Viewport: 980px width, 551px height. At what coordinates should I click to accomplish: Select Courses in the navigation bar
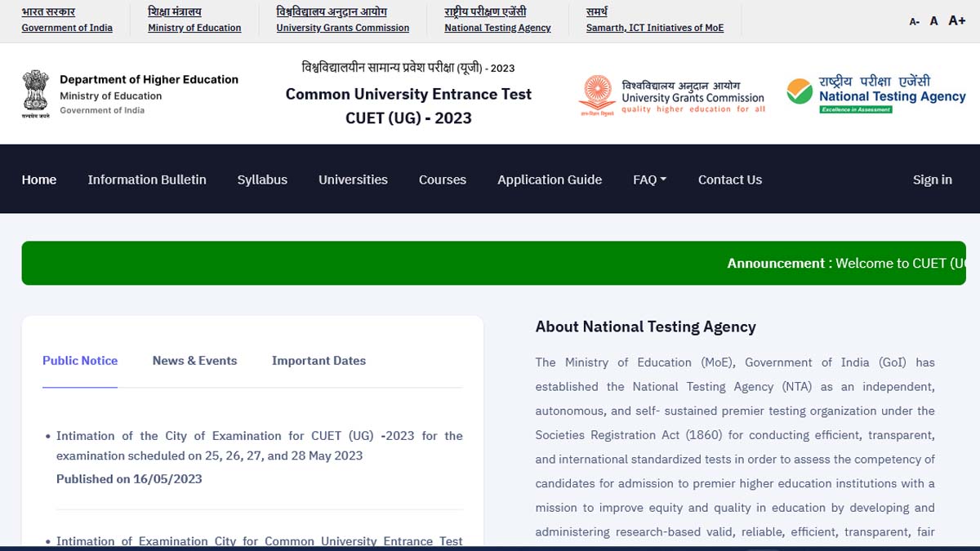click(443, 180)
